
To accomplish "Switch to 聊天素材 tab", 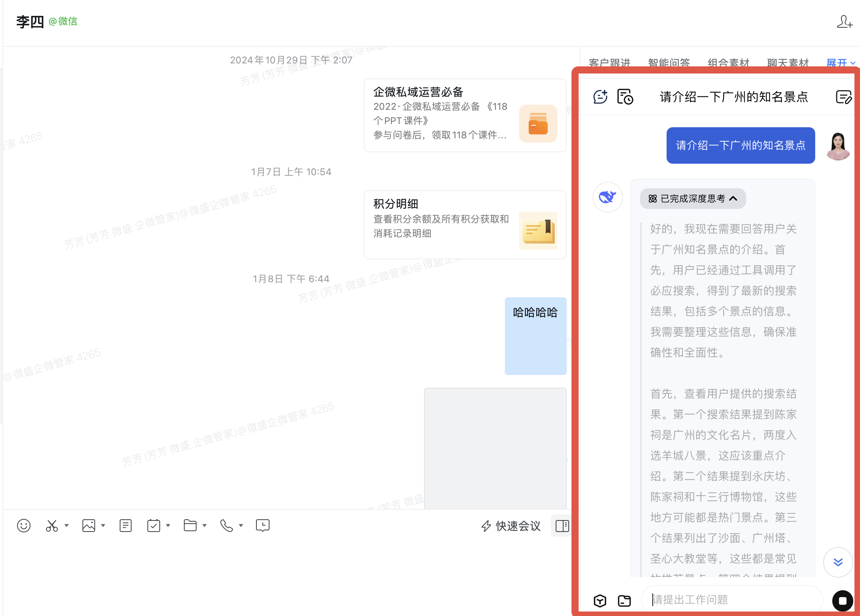I will (788, 63).
